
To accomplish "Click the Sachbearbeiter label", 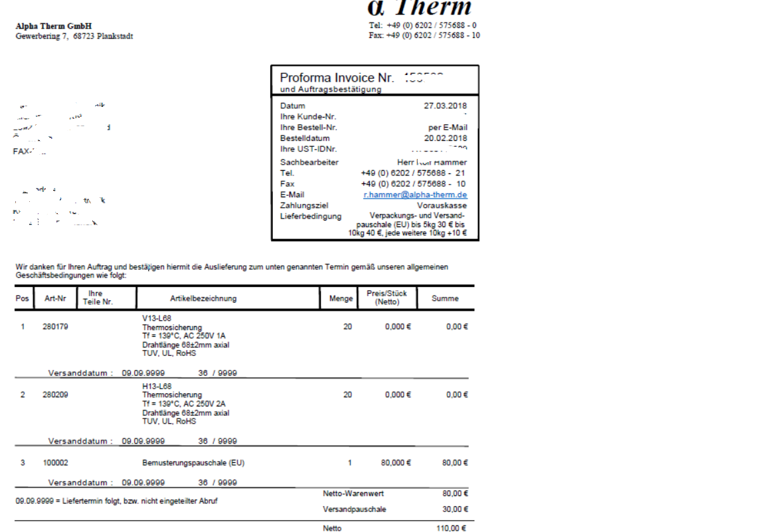I will click(309, 162).
